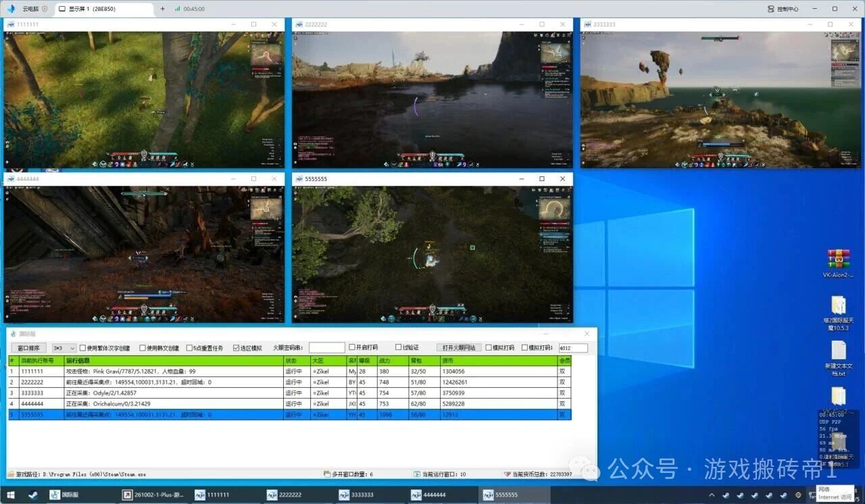Click the 货币 column header
865x504 pixels.
coord(499,361)
